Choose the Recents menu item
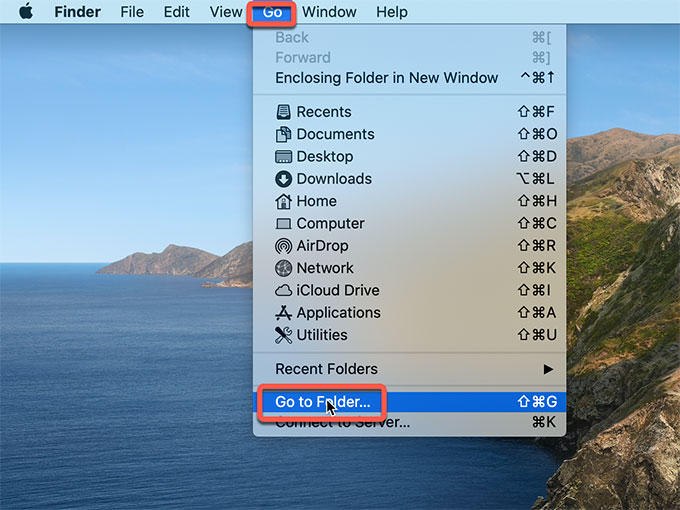680x510 pixels. pos(409,112)
